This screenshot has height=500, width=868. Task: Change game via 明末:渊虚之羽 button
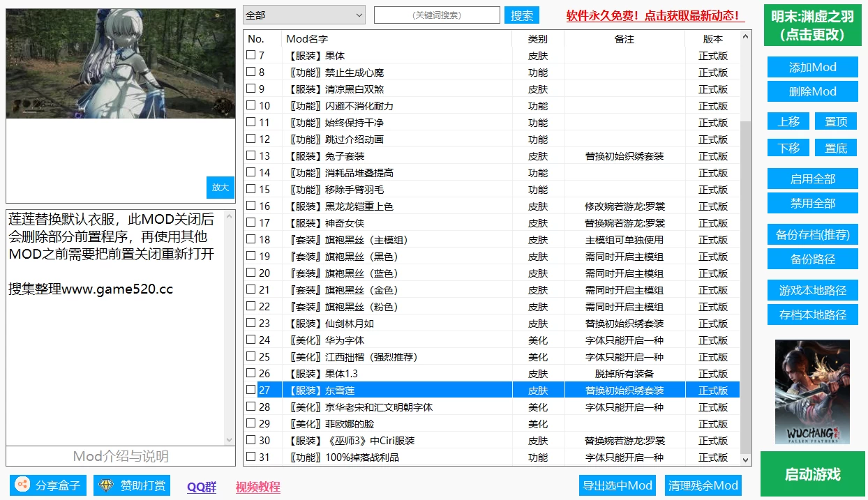click(813, 25)
